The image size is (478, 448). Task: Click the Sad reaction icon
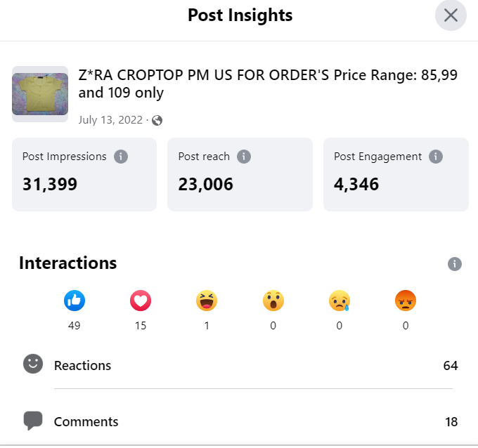tap(339, 301)
